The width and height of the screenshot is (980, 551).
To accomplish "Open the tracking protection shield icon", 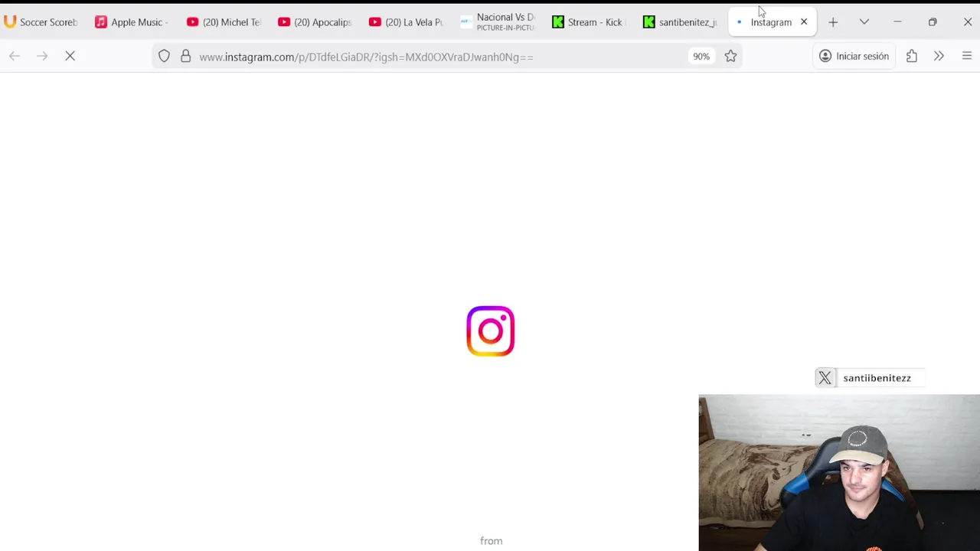I will 164,56.
